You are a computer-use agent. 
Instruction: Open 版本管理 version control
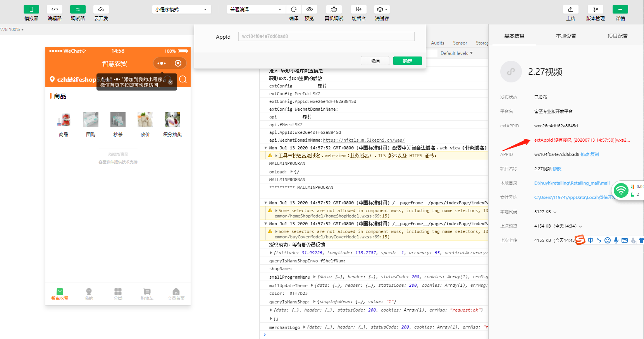tap(596, 9)
